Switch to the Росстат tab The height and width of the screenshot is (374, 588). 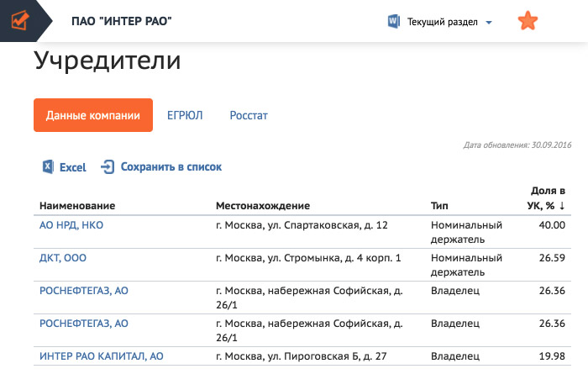(x=249, y=115)
